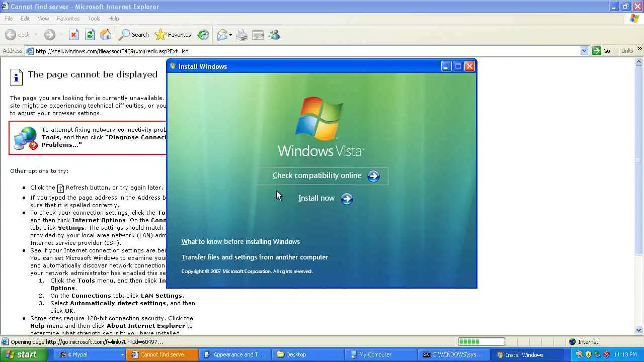The width and height of the screenshot is (644, 362).
Task: Open What to know before installing Windows
Action: click(240, 242)
